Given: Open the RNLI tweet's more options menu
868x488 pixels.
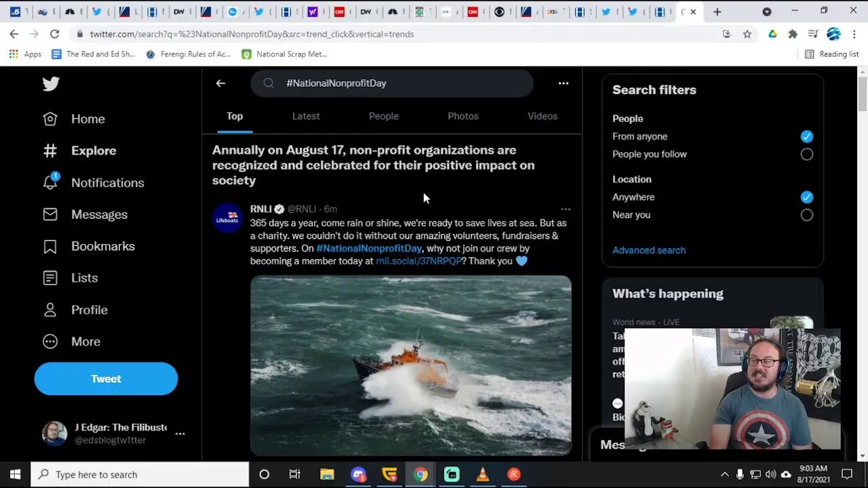Looking at the screenshot, I should (x=565, y=209).
